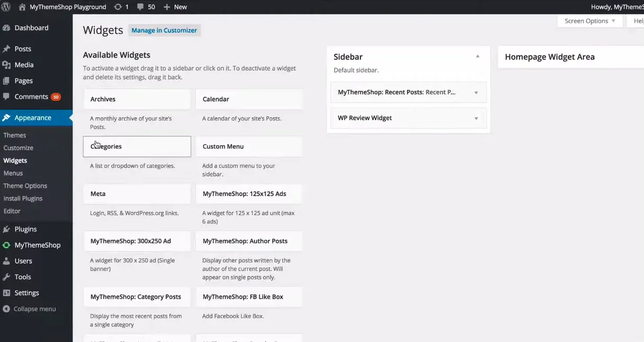This screenshot has height=342, width=644.
Task: Collapse the admin sidebar menu
Action: (x=29, y=309)
